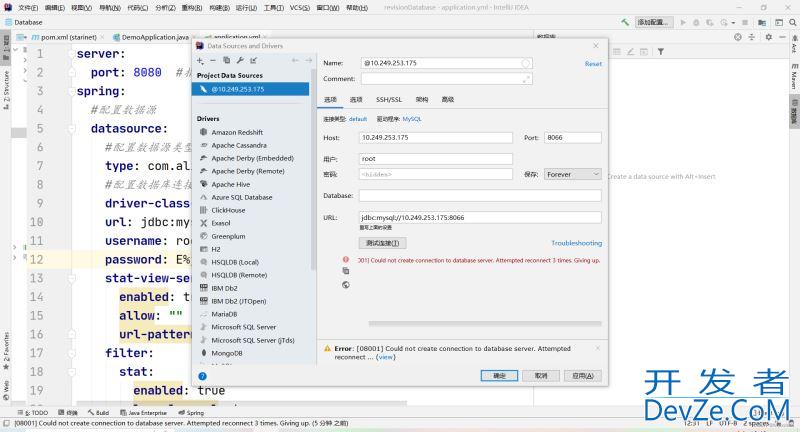Screen dimensions: 800x432
Task: Expand the Comment field with arrows icon
Action: pos(526,79)
